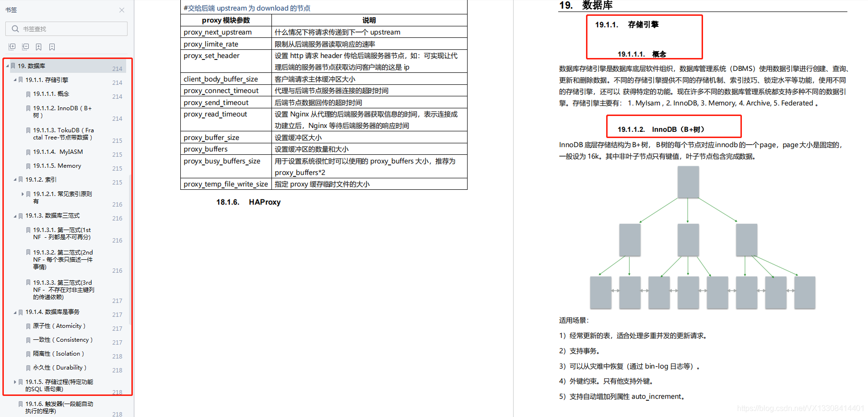Click bookmark icon beside 19.1.6. 触发器
The image size is (868, 417).
21,404
